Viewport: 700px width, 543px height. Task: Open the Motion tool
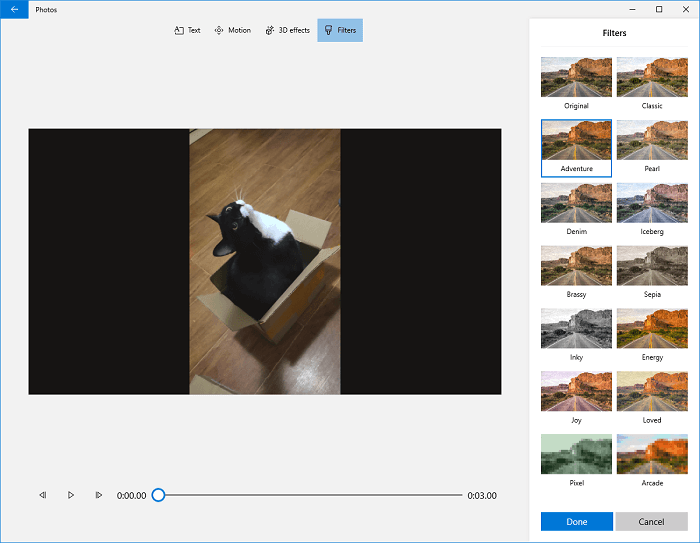(x=232, y=30)
